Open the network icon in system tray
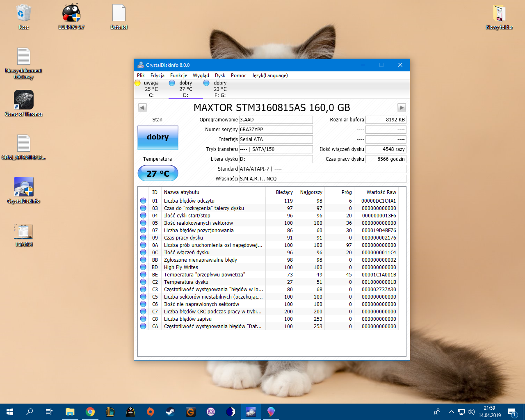This screenshot has width=525, height=420. click(x=461, y=412)
